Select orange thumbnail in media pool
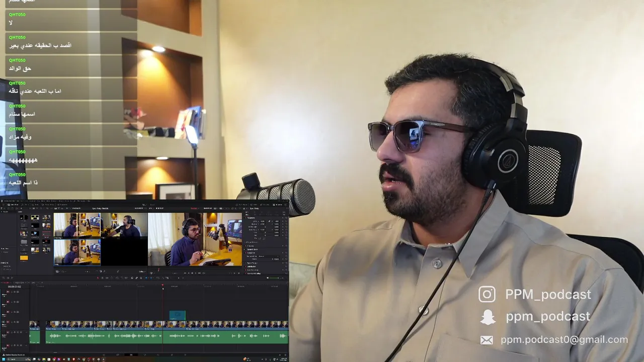The image size is (644, 362). pos(24,257)
